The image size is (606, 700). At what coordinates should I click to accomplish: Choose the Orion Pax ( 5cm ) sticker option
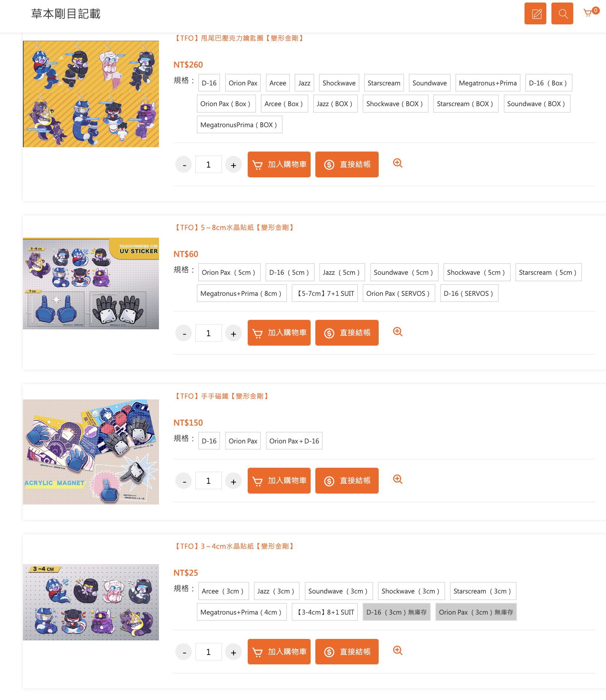[x=229, y=272]
